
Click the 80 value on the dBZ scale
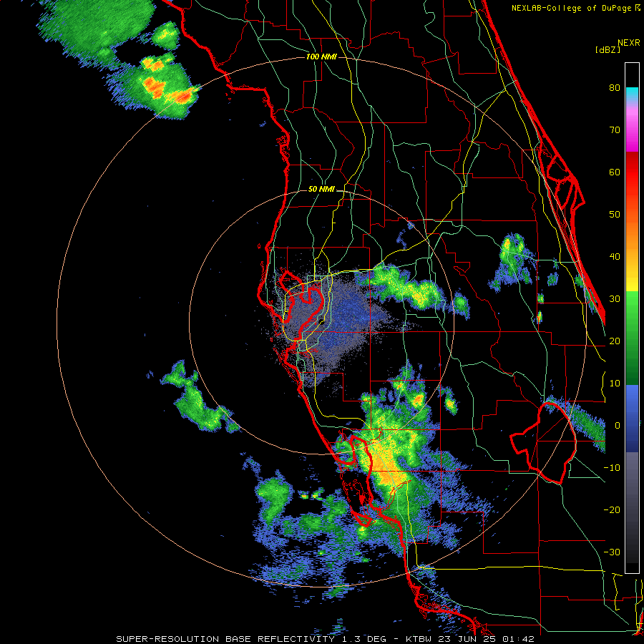click(615, 88)
